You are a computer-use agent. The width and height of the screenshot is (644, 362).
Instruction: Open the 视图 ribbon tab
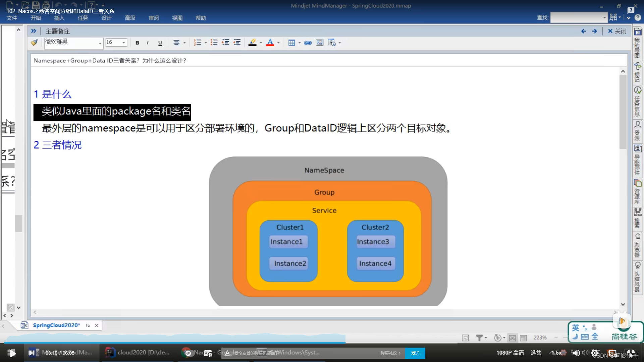(177, 18)
